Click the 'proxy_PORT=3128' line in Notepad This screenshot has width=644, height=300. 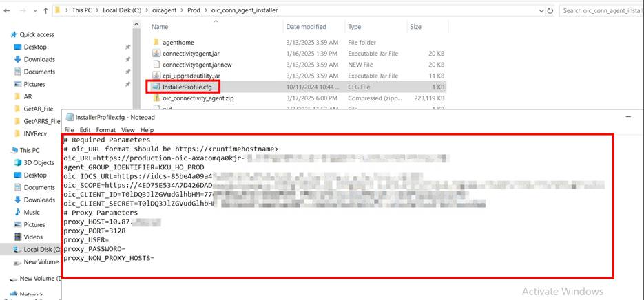click(95, 231)
